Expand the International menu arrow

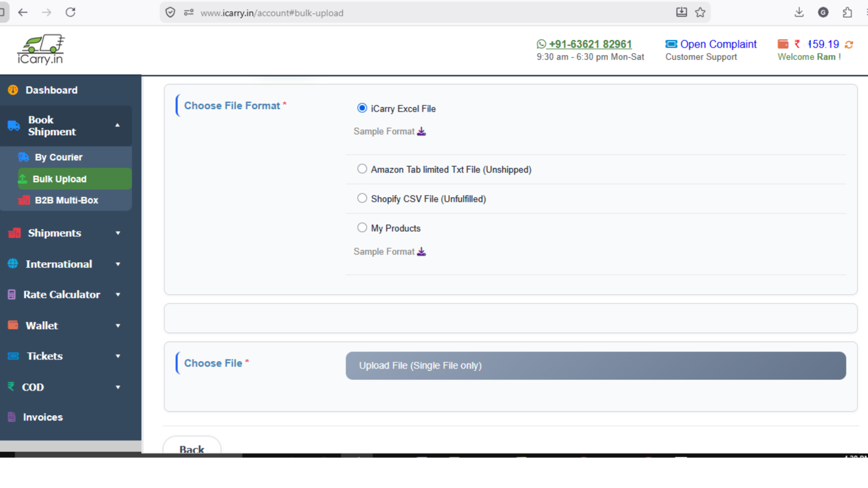[118, 264]
